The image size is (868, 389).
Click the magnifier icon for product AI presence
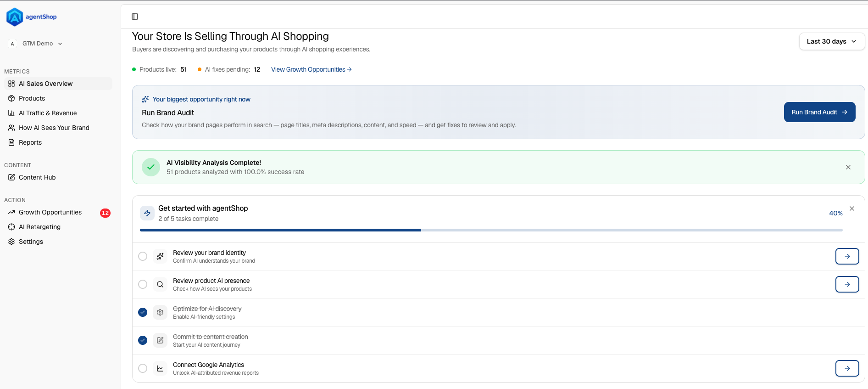pos(160,284)
